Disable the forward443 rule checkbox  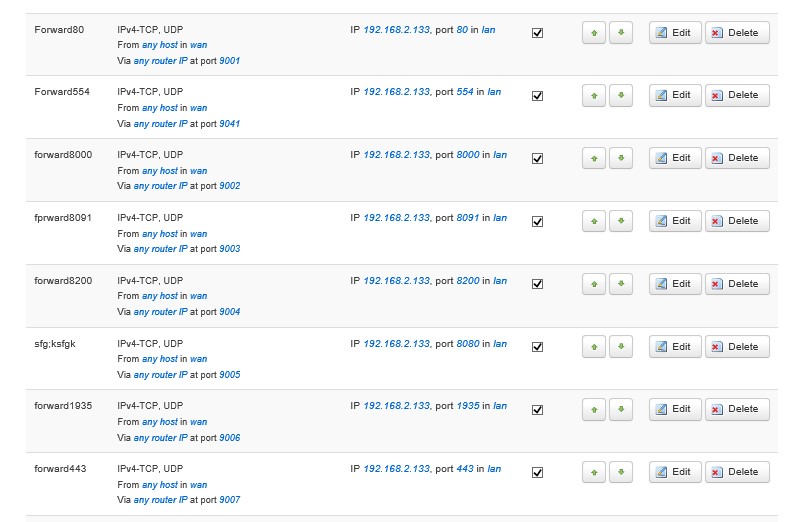pyautogui.click(x=537, y=472)
